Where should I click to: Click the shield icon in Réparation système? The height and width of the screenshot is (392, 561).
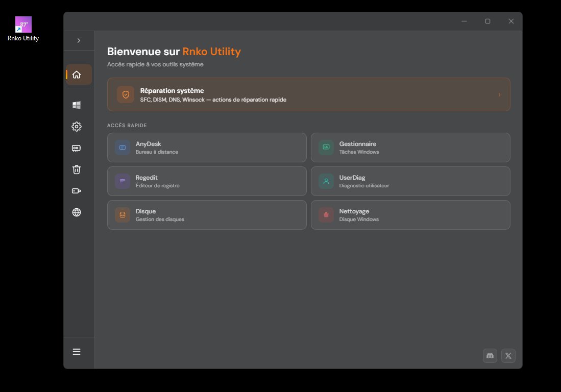point(126,94)
